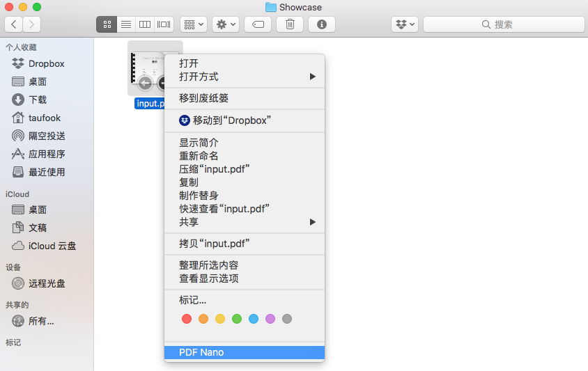Expand the 打开方式 submenu
Viewport: 588px width, 371px height.
pyautogui.click(x=245, y=77)
